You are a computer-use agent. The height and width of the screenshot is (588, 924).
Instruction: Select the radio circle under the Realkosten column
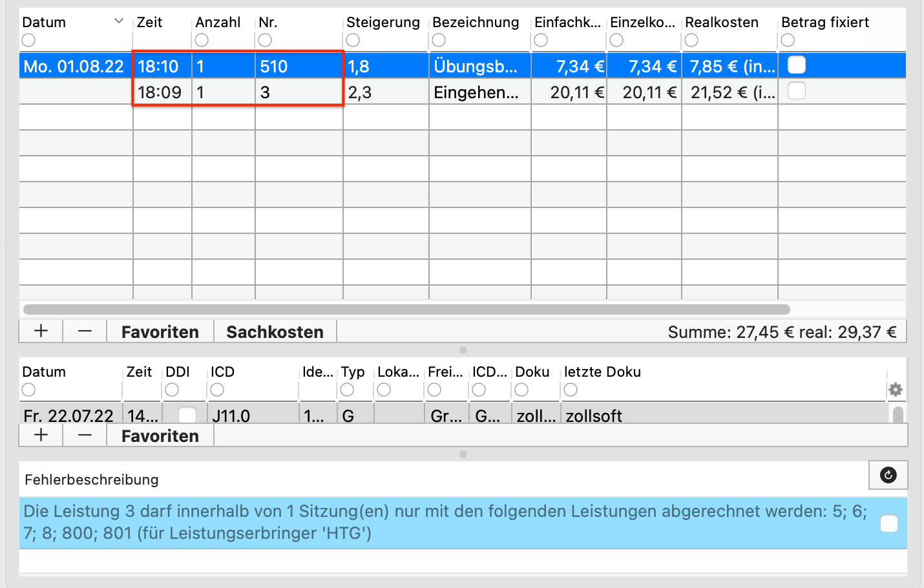(x=691, y=40)
